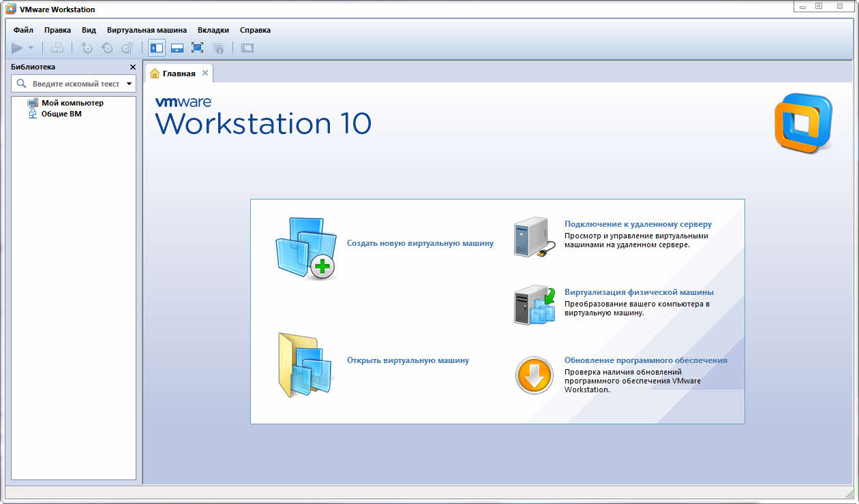Click the remote server computer icon
Screen dimensions: 859x504
(x=534, y=237)
